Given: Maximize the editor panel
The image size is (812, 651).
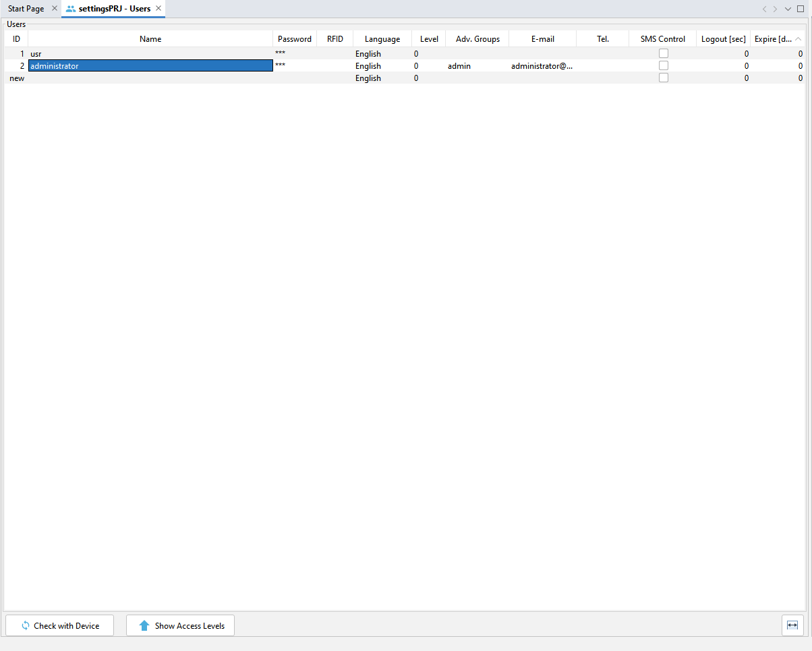Looking at the screenshot, I should pyautogui.click(x=801, y=9).
